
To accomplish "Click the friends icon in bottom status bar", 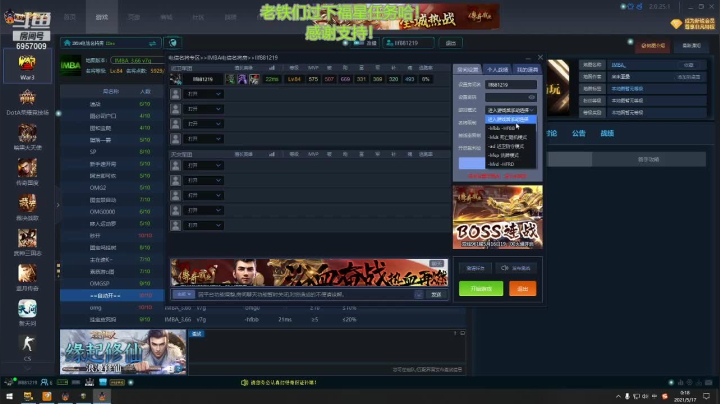I will point(45,382).
